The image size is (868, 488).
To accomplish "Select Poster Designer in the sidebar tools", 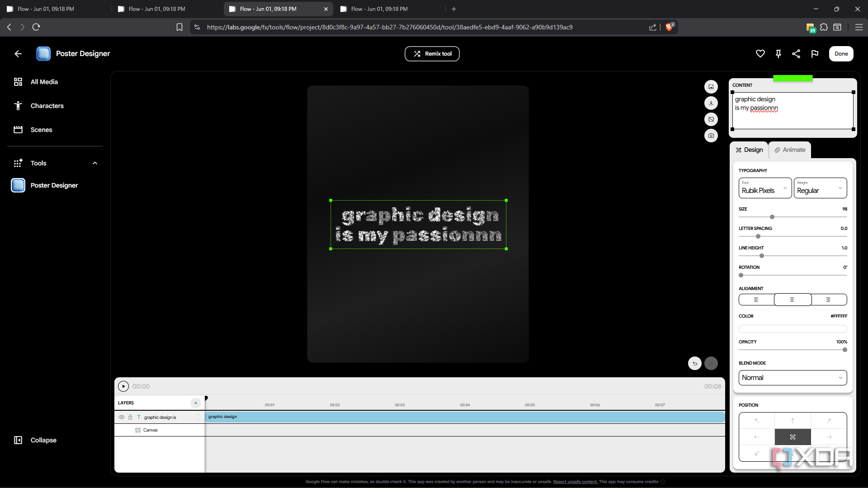I will pyautogui.click(x=54, y=185).
